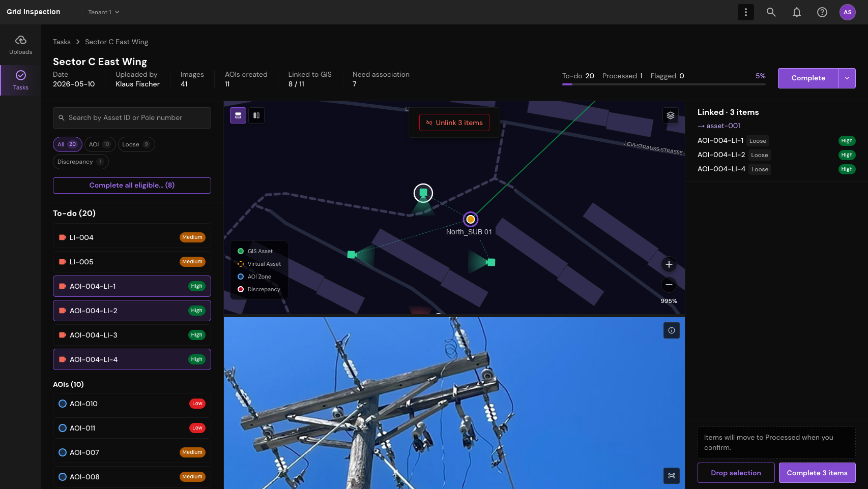Filter list by the Discrepancy 1 chip

81,162
